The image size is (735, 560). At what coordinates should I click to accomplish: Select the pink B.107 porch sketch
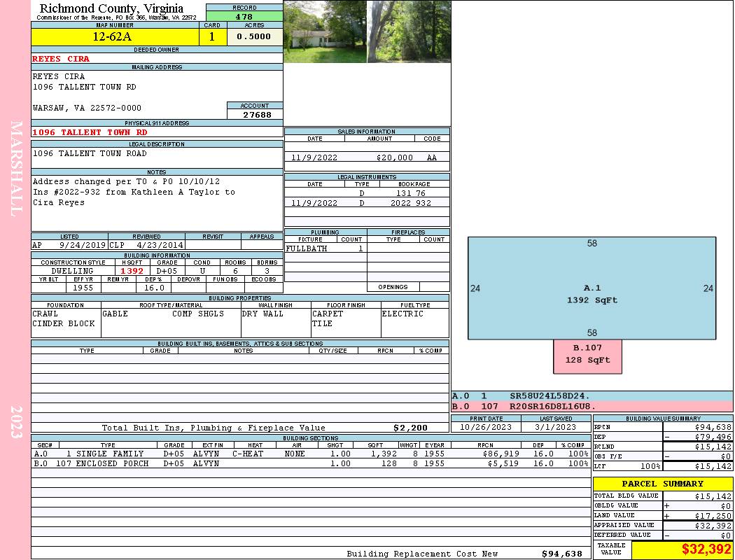(x=587, y=355)
